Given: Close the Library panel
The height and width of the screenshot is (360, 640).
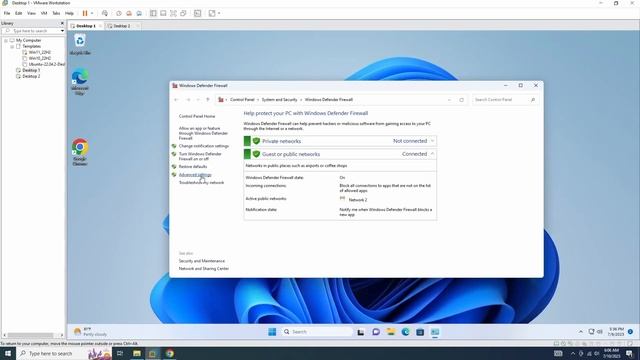Looking at the screenshot, I should [62, 23].
